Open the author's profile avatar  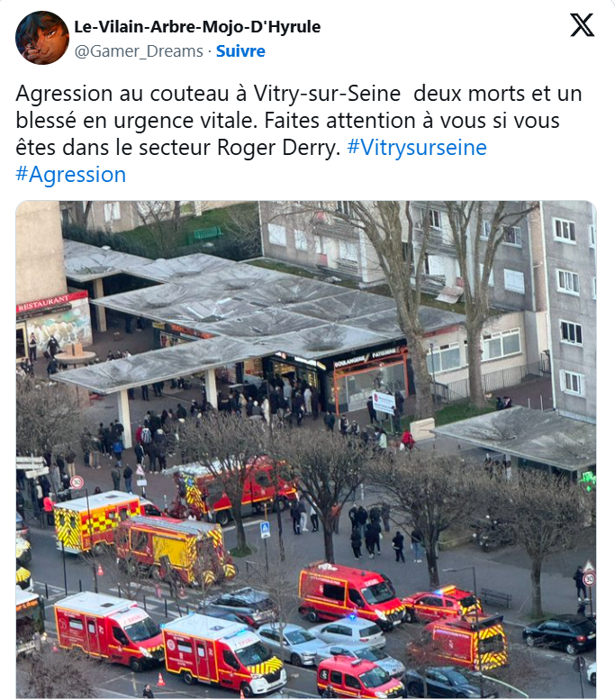42,38
